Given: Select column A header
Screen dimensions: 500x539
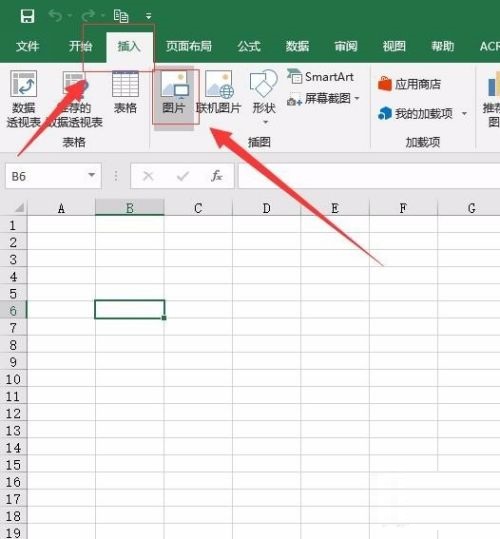Looking at the screenshot, I should click(x=61, y=208).
